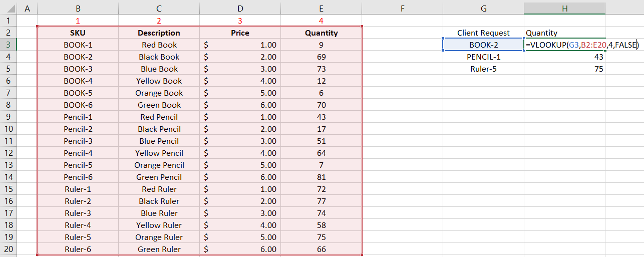
Task: Select column E header
Action: (321, 8)
